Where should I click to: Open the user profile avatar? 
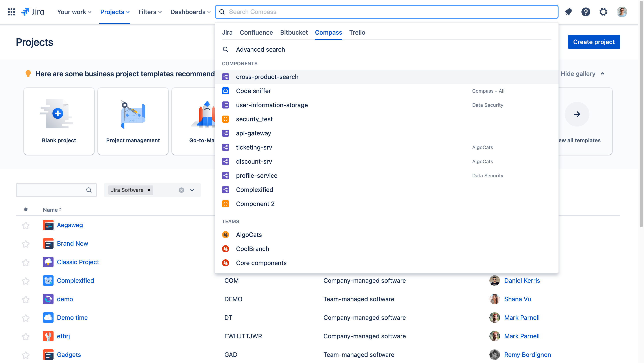point(622,12)
